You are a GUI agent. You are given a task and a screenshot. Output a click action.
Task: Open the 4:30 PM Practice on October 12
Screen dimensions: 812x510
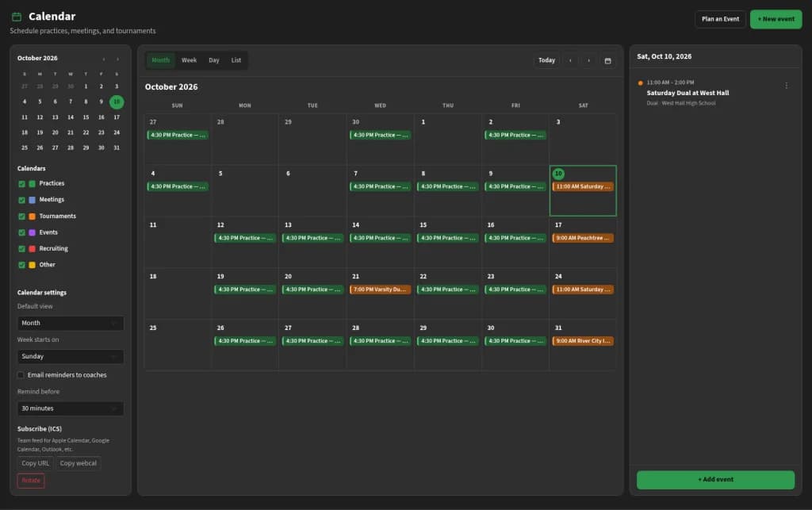point(245,238)
